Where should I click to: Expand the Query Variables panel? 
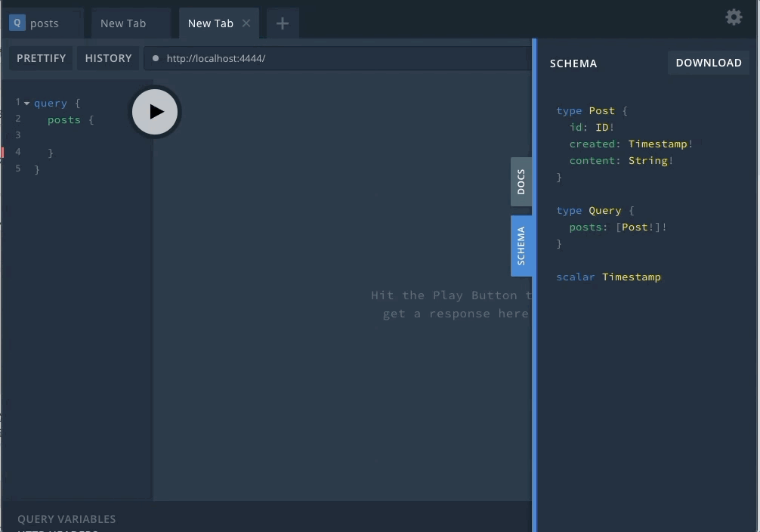[x=66, y=519]
